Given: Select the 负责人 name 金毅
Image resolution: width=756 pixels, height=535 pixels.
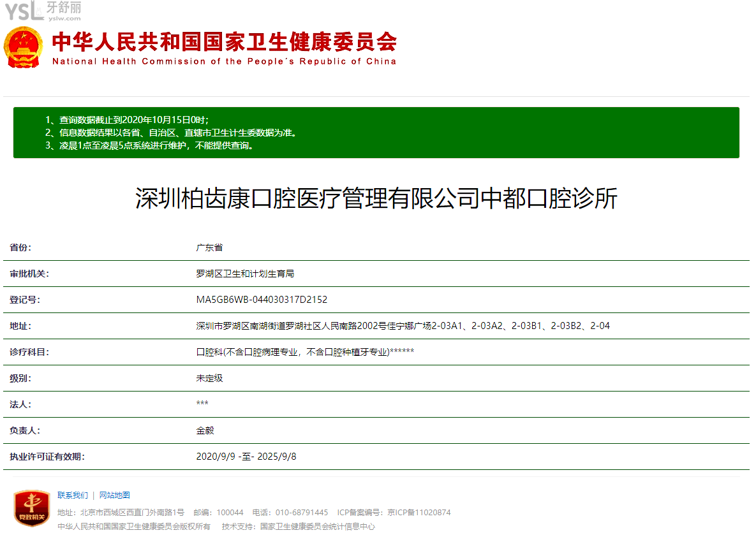Looking at the screenshot, I should [205, 430].
